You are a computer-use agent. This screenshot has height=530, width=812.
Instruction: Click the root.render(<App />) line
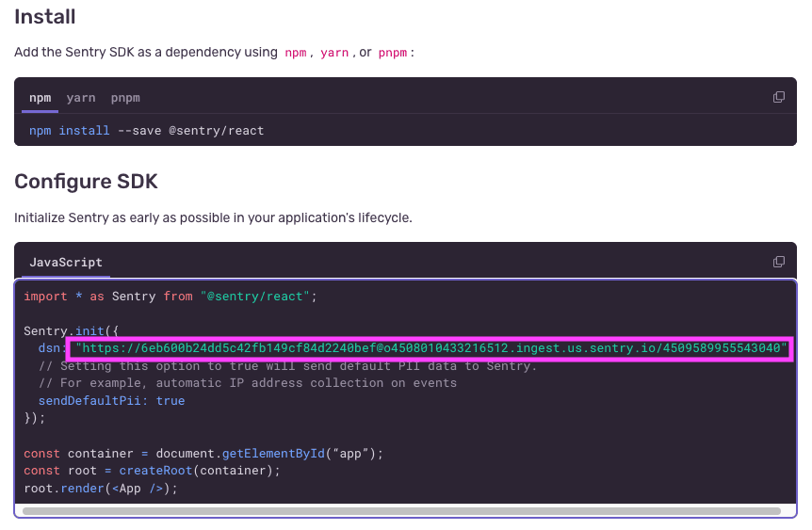pyautogui.click(x=100, y=489)
